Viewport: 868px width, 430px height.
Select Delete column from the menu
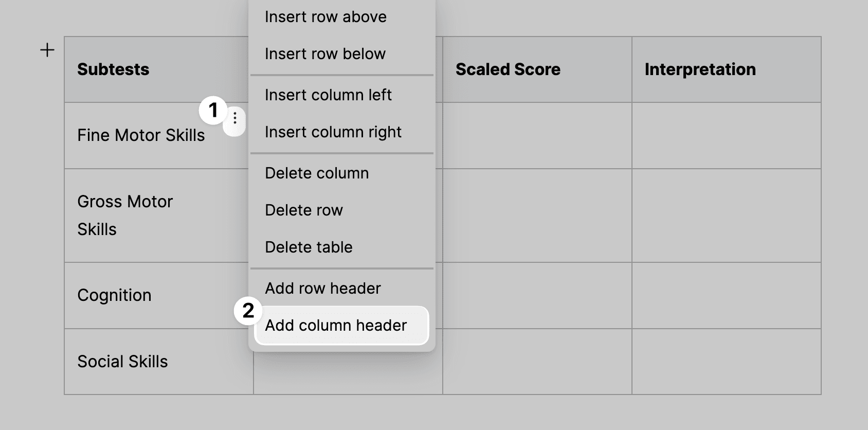(x=317, y=173)
